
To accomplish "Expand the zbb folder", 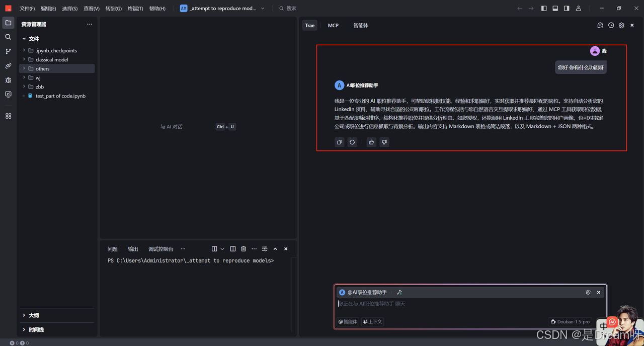I will pyautogui.click(x=57, y=87).
